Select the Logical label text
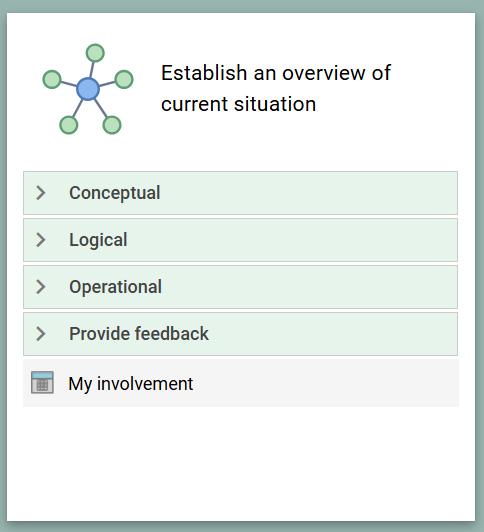This screenshot has height=532, width=484. click(98, 240)
